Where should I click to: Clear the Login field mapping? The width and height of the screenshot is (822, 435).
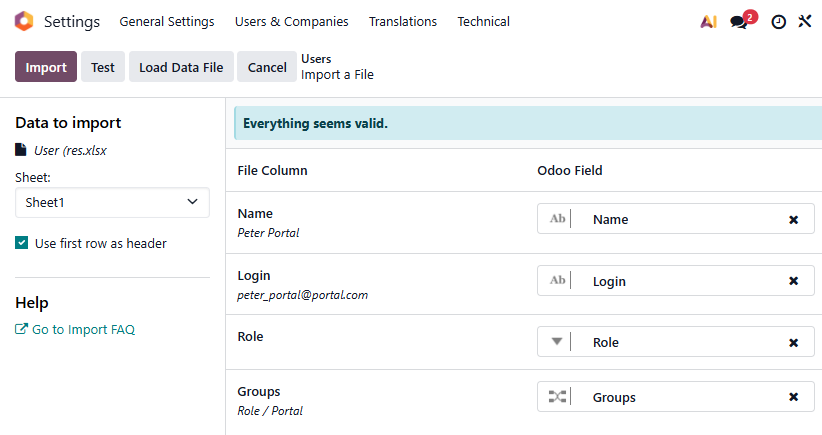coord(793,281)
